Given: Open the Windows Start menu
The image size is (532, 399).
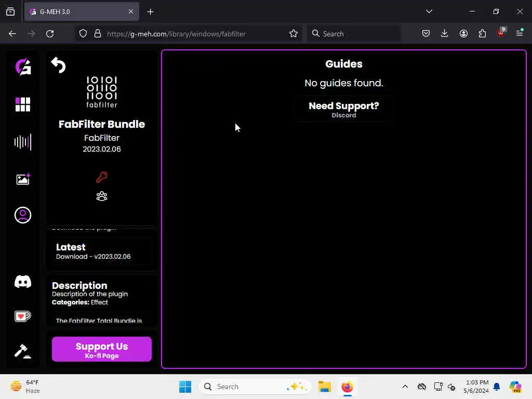Looking at the screenshot, I should click(x=185, y=387).
